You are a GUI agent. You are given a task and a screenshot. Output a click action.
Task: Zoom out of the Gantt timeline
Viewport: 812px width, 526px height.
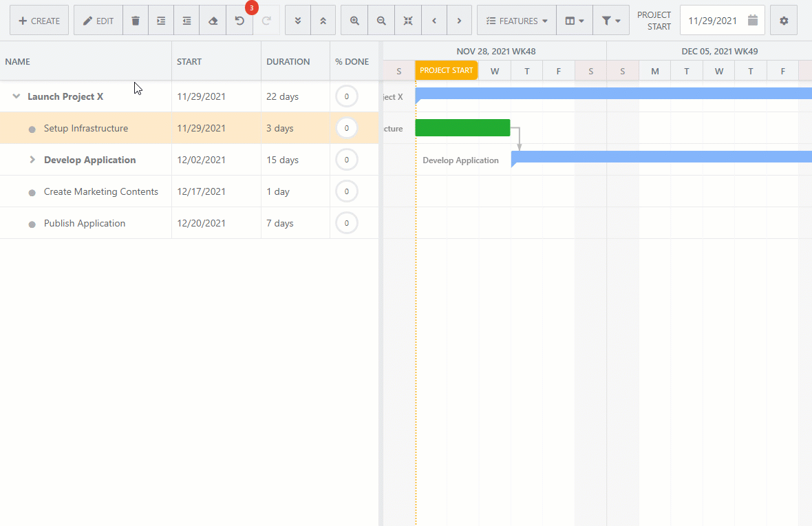click(x=381, y=21)
